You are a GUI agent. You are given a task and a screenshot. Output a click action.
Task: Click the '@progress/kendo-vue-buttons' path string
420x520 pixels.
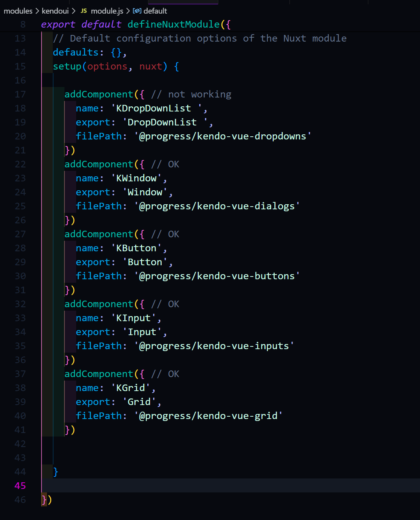217,276
